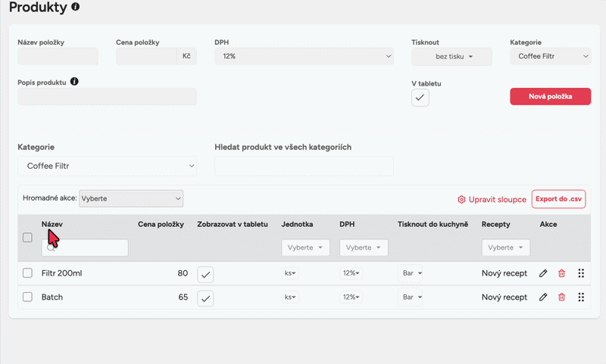Screen dimensions: 606x364
Task: Click the info icon next to Produkty
Action: pos(74,7)
